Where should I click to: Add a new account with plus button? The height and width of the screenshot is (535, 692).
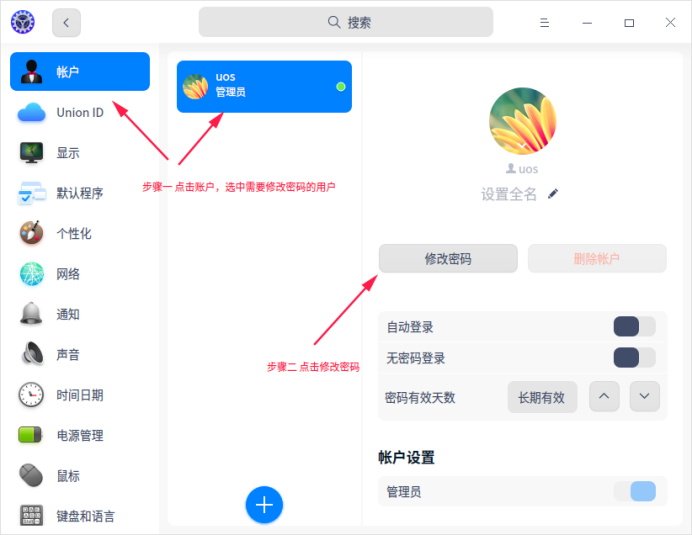click(264, 505)
